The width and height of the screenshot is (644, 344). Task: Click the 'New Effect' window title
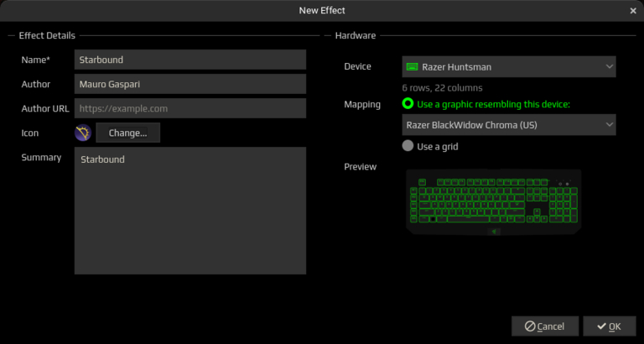click(x=322, y=10)
